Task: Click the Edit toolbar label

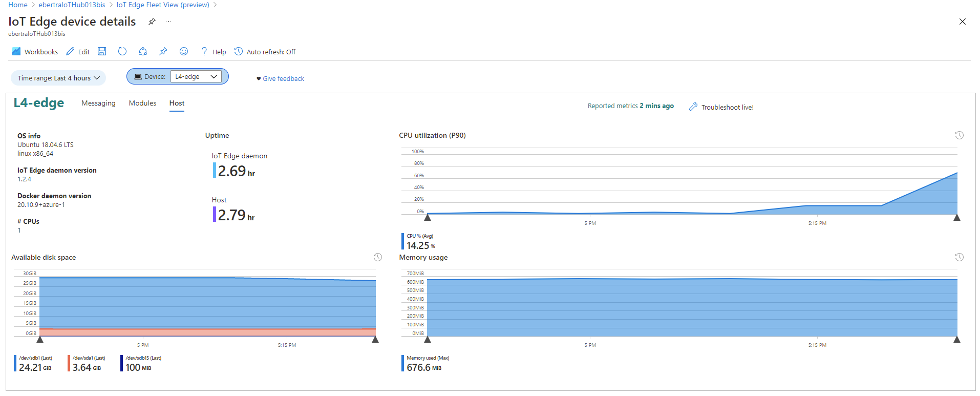Action: (x=84, y=52)
